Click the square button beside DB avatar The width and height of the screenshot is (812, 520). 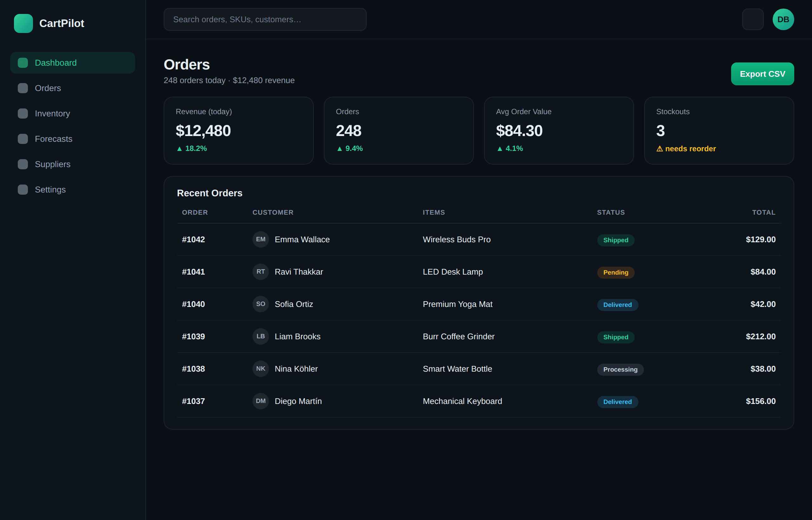(753, 19)
